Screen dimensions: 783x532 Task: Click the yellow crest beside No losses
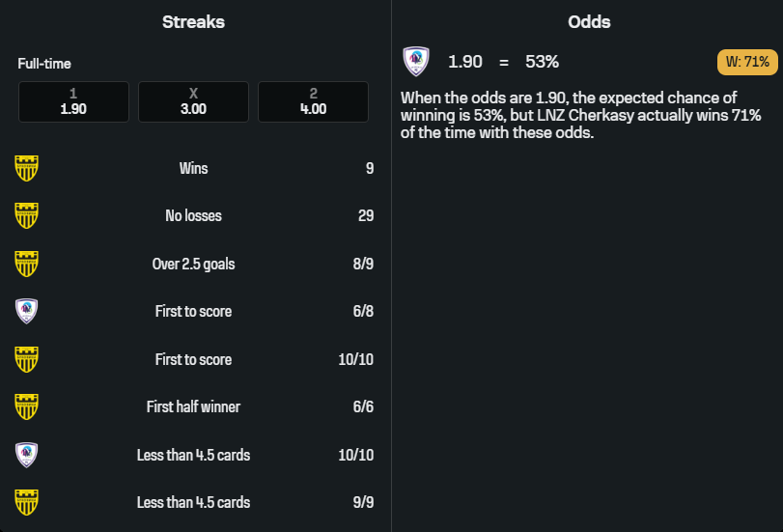[27, 215]
